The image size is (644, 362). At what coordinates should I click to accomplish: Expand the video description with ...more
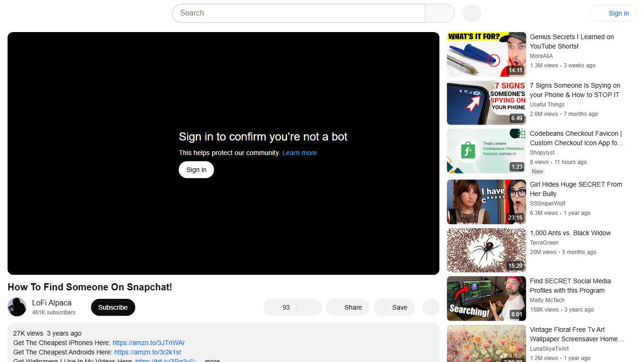[x=212, y=360]
